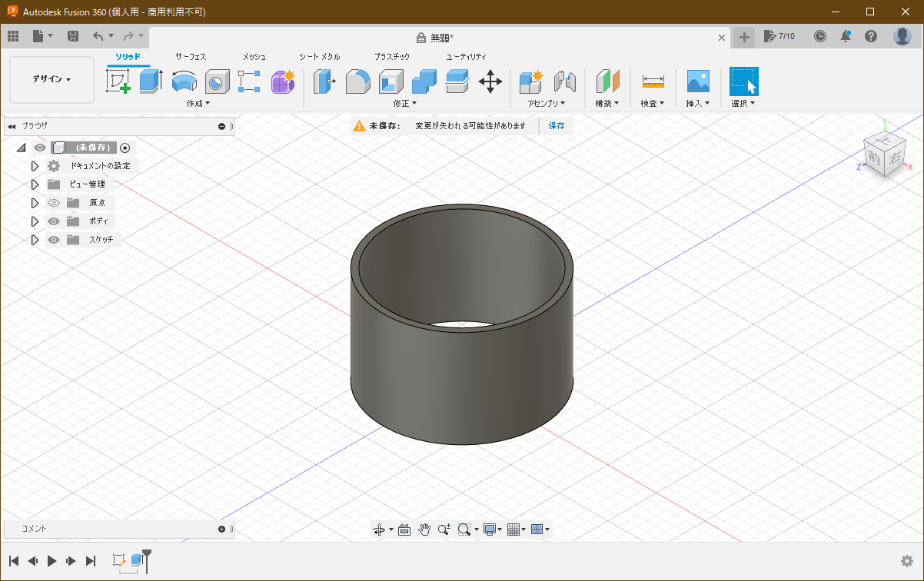924x581 pixels.
Task: Switch to the サーフェス tab
Action: click(x=191, y=57)
